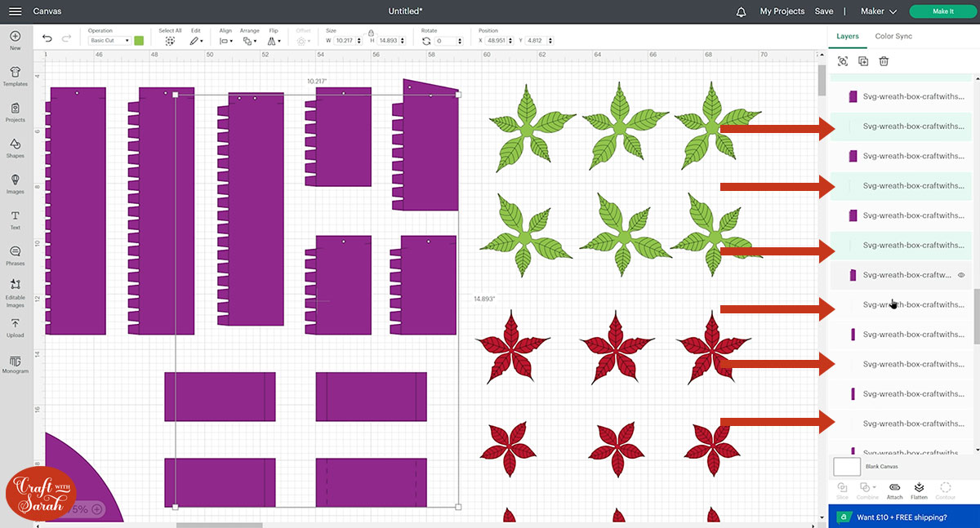Viewport: 980px width, 528px height.
Task: Open the Templates panel in left sidebar
Action: (x=15, y=75)
